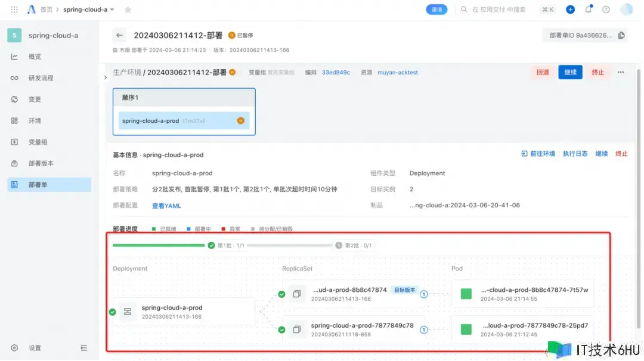The image size is (644, 361).
Task: Open the notifications bell
Action: (589, 10)
